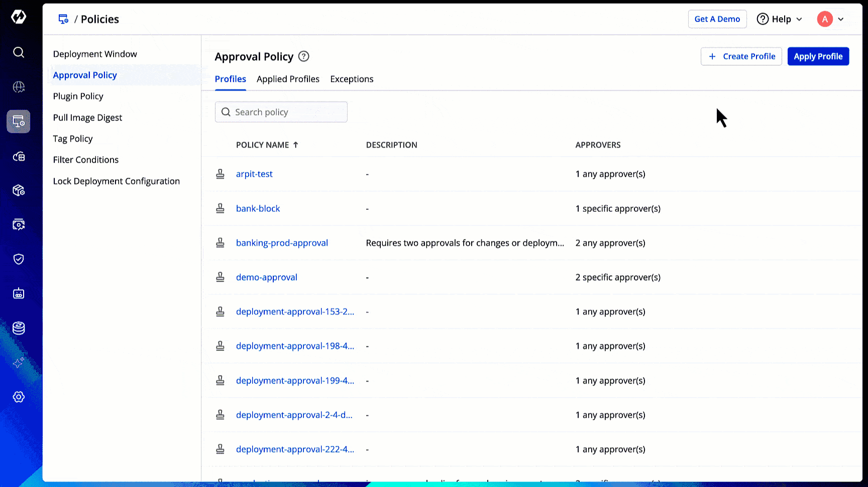Switch to the Exceptions tab
The width and height of the screenshot is (868, 487).
tap(352, 79)
